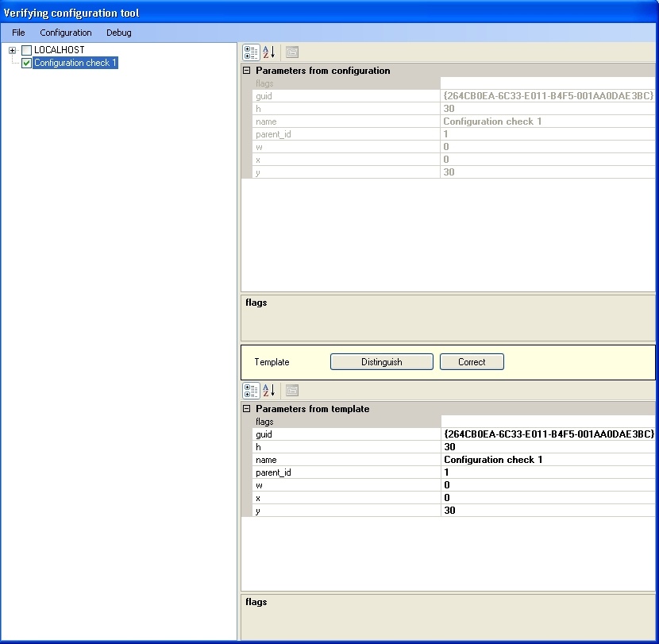Open the File menu
The width and height of the screenshot is (659, 644).
18,33
